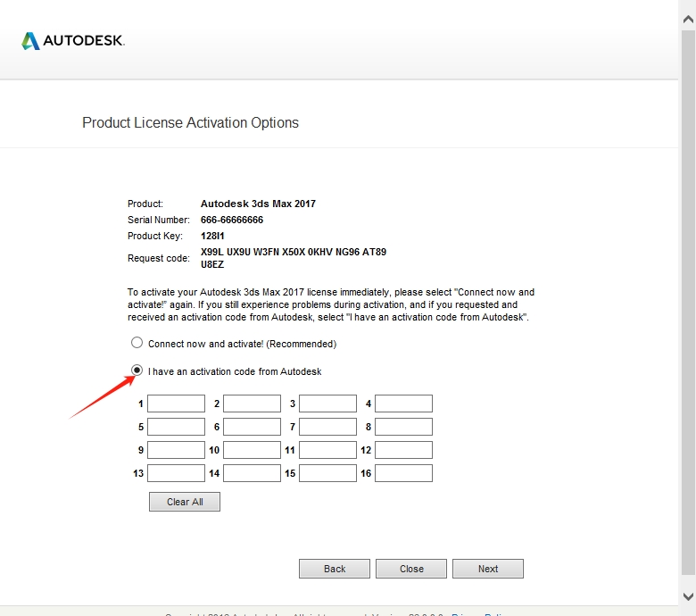Click activation code field 9
This screenshot has width=696, height=616.
click(x=176, y=450)
